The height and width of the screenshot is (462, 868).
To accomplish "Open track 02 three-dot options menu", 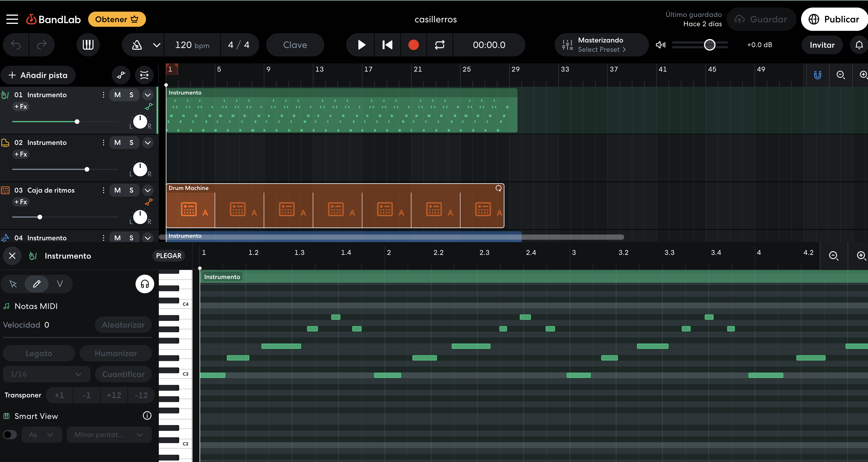I will 103,143.
